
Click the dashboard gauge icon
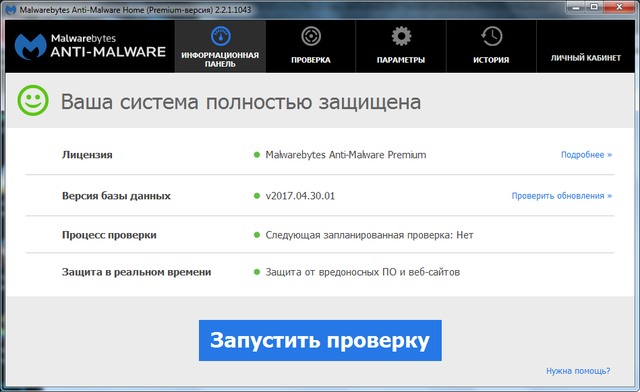tap(221, 36)
